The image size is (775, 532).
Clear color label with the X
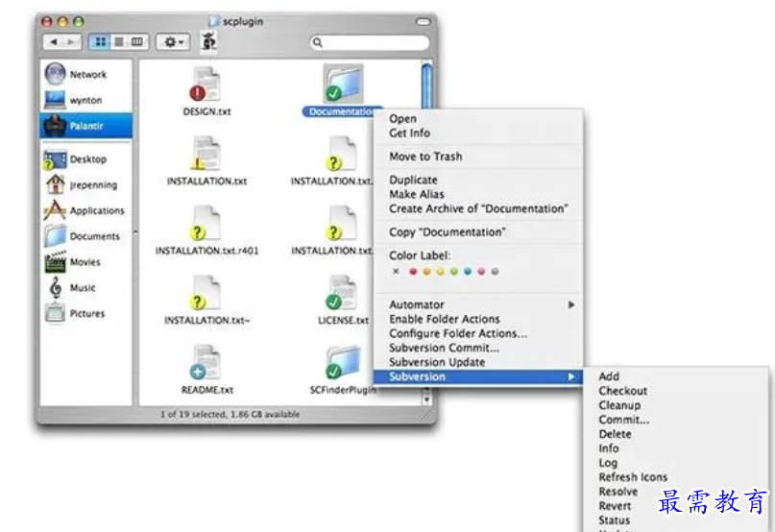(x=396, y=272)
